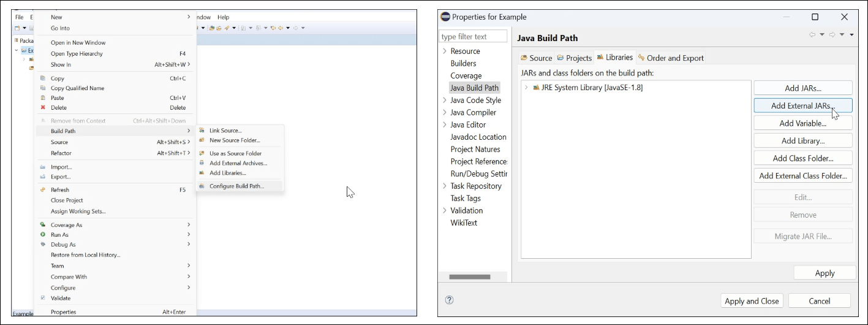Screen dimensions: 868x325
Task: Click the Add Variable... button
Action: coord(803,123)
